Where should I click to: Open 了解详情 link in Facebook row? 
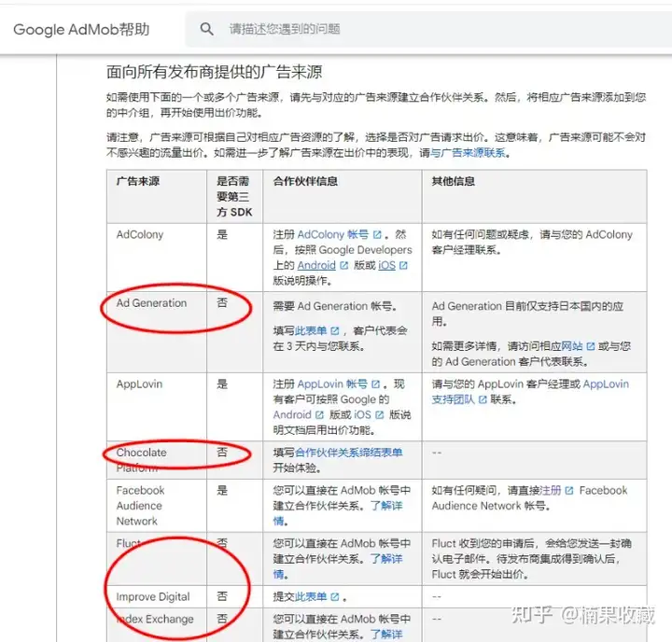pos(386,506)
